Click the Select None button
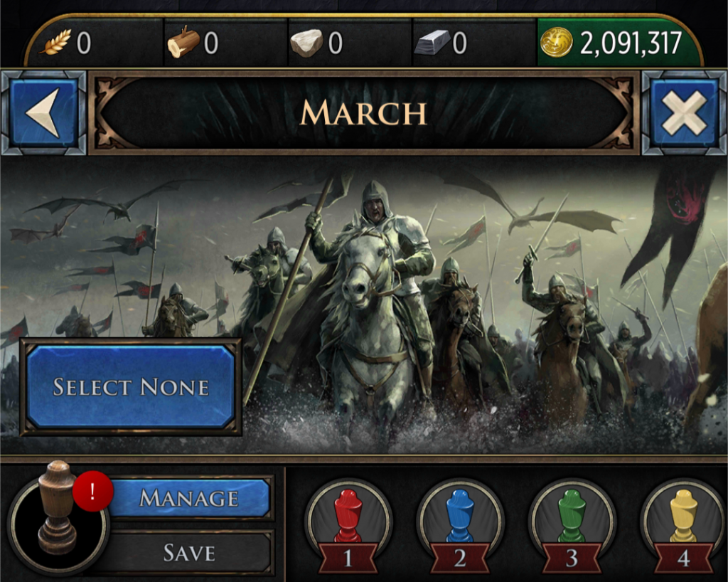 pos(131,387)
